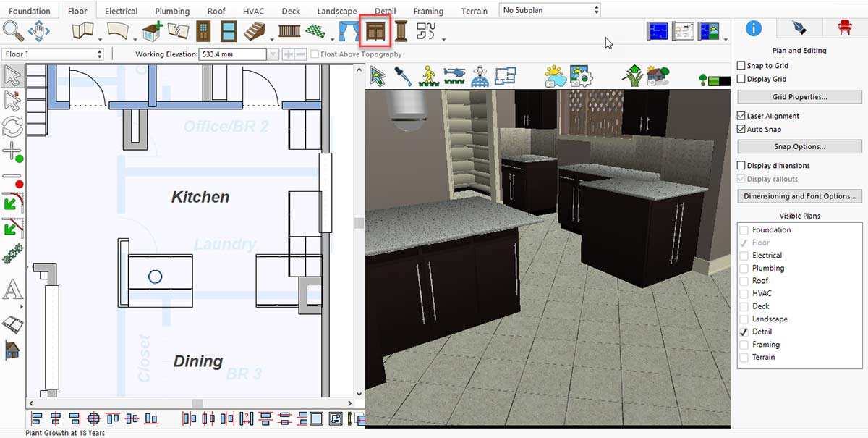Open Dimensioning and Font Options
Viewport: 868px width, 438px height.
[799, 196]
